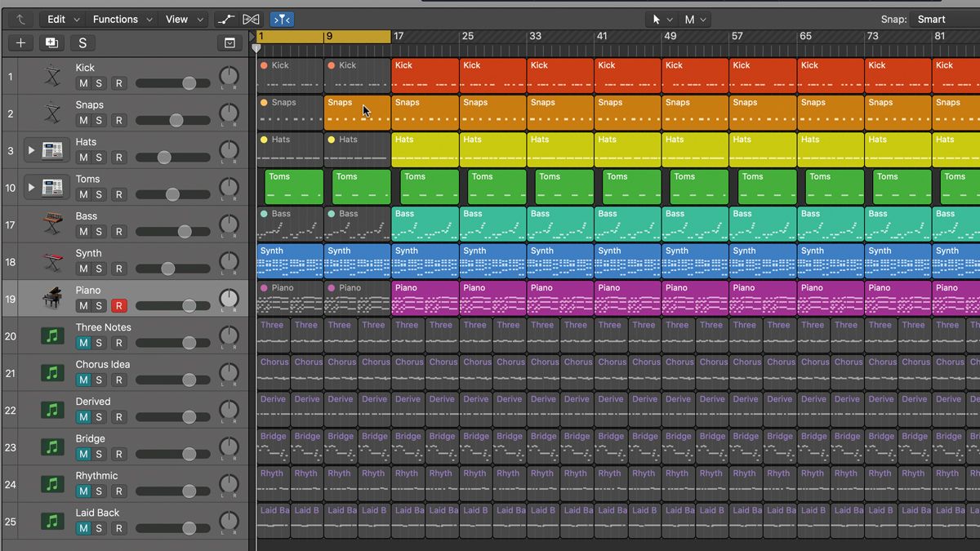Viewport: 980px width, 551px height.
Task: Click the back arrow button in the toolbar
Action: [x=18, y=19]
